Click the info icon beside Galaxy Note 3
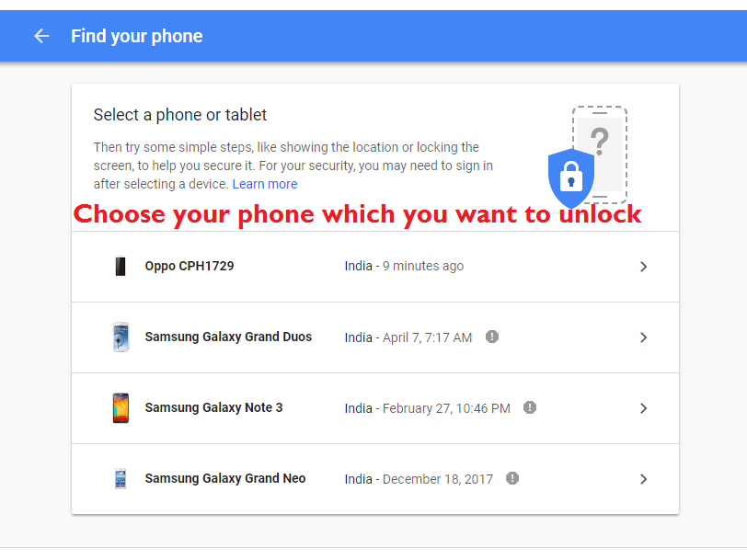 530,407
